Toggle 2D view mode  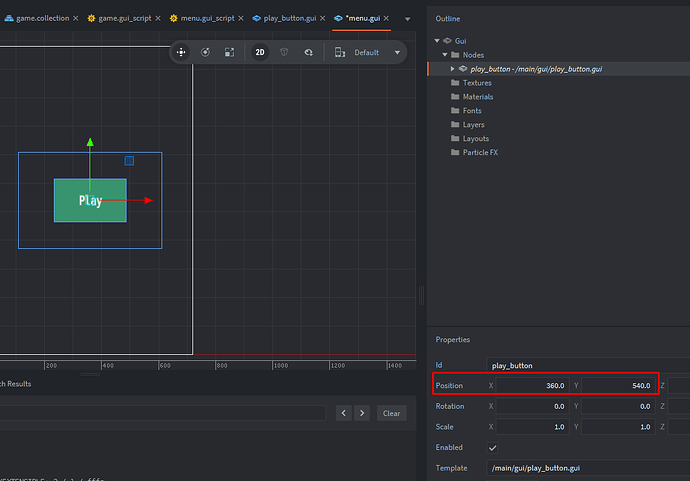tap(260, 52)
